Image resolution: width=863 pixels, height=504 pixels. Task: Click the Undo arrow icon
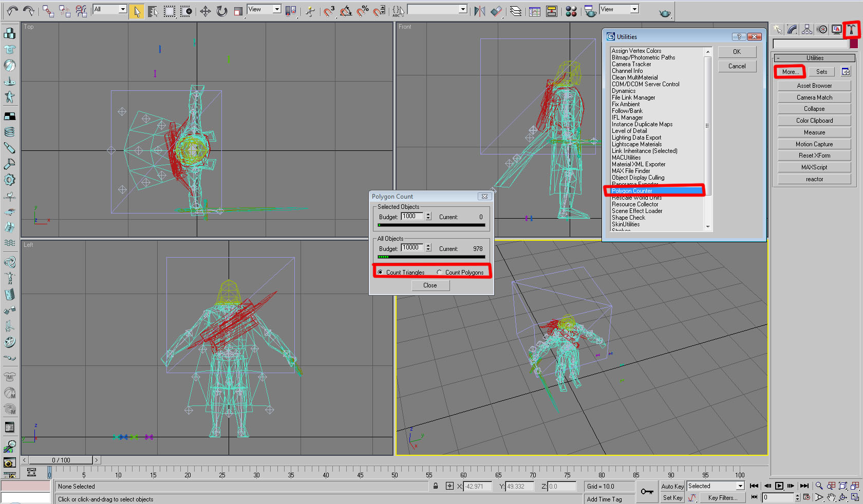12,11
